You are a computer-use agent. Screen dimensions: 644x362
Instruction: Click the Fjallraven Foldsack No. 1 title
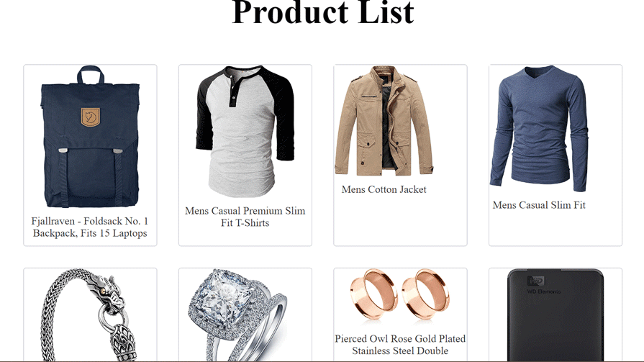click(90, 227)
